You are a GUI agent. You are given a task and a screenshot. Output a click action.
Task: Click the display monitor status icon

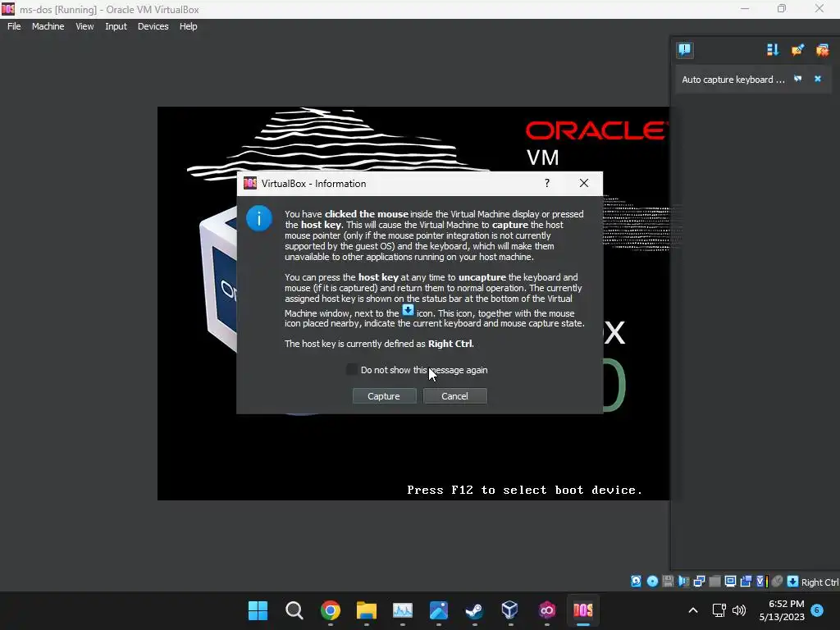730,582
